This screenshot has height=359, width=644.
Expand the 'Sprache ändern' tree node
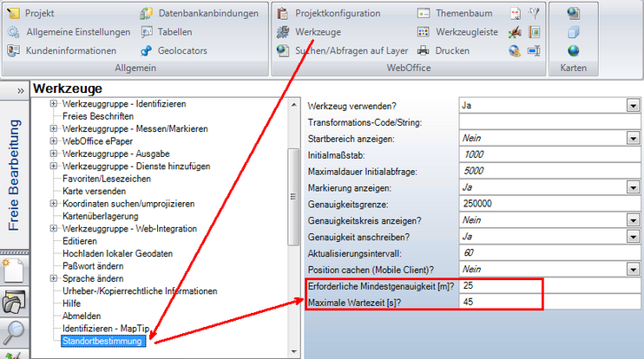click(54, 279)
